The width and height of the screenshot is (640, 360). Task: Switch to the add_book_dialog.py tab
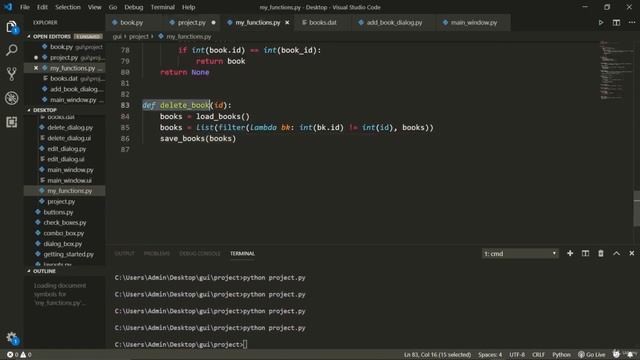[x=394, y=22]
